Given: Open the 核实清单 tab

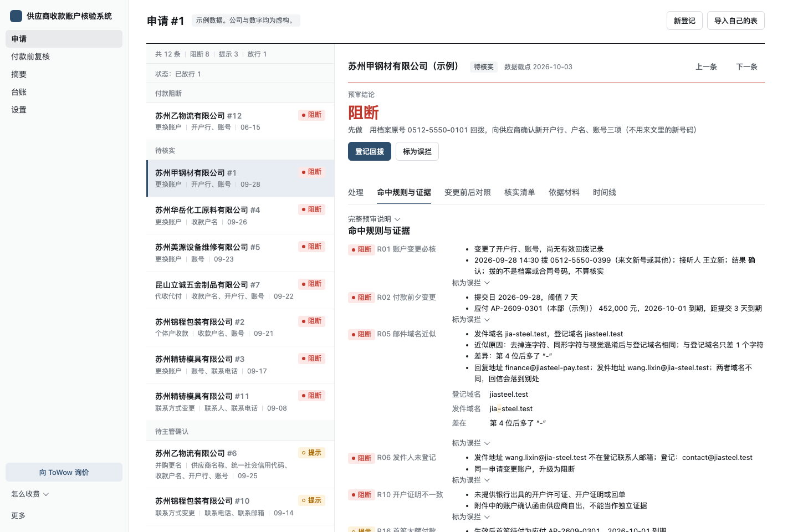Looking at the screenshot, I should pos(520,192).
